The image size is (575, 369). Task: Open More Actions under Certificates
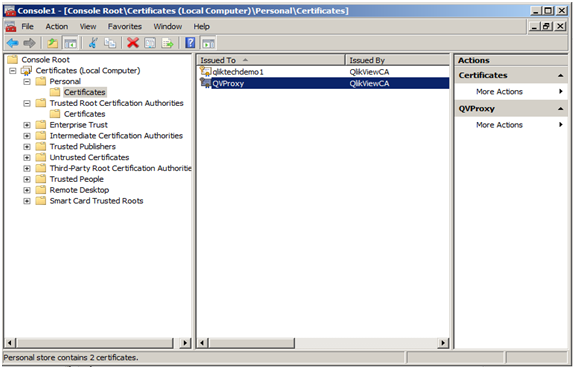click(x=499, y=92)
